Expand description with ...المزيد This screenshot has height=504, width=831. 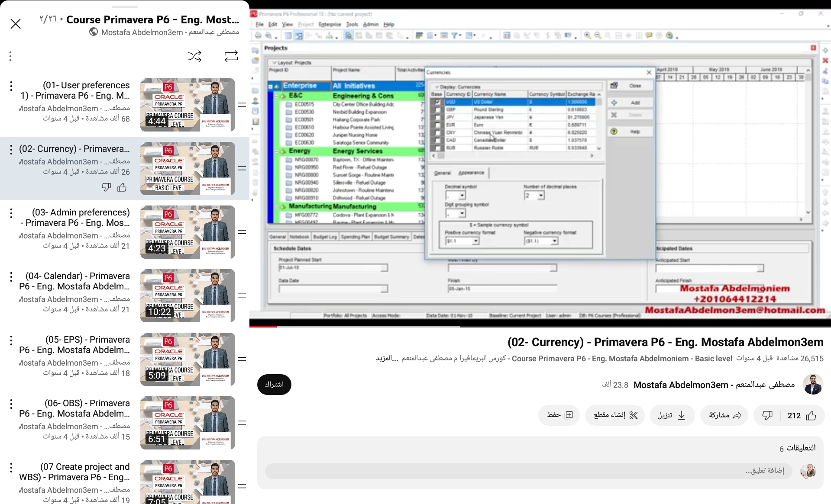(x=387, y=359)
